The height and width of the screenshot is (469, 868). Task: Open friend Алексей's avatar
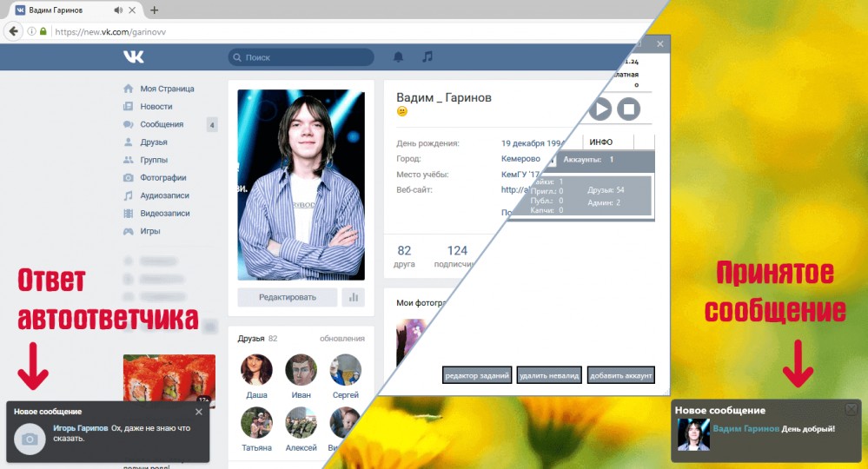[x=301, y=423]
